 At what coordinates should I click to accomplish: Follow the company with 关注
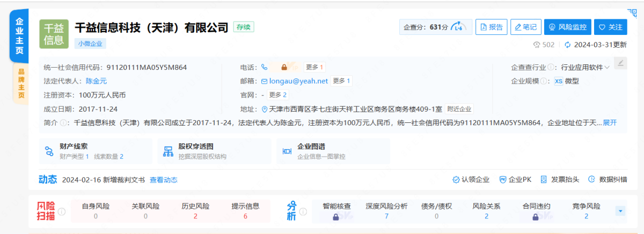[611, 27]
